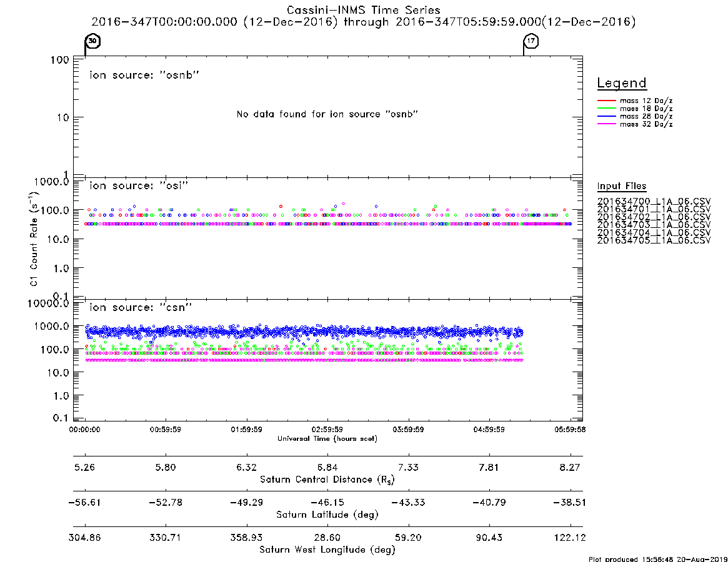Click the latitude value -40.79
The image size is (728, 562).
[489, 503]
